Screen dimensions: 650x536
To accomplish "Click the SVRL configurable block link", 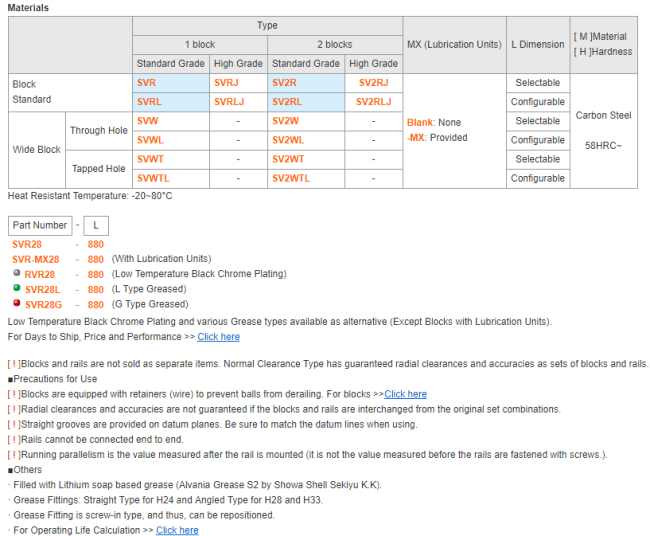I will pyautogui.click(x=149, y=102).
